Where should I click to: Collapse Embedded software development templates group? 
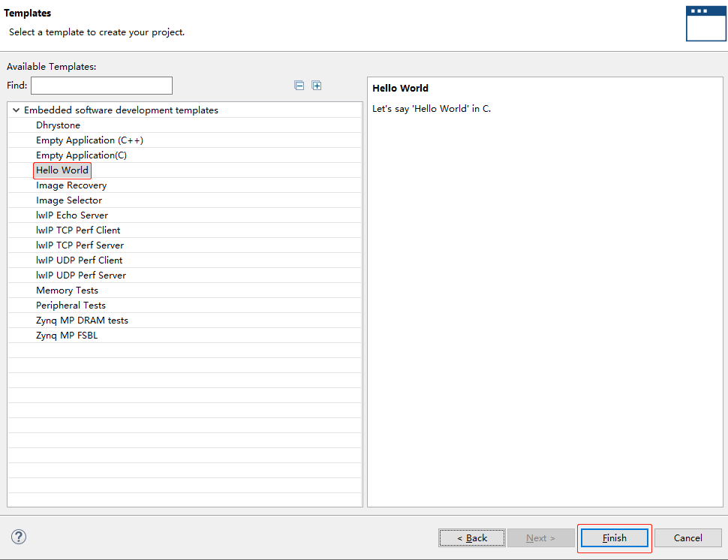pyautogui.click(x=17, y=110)
